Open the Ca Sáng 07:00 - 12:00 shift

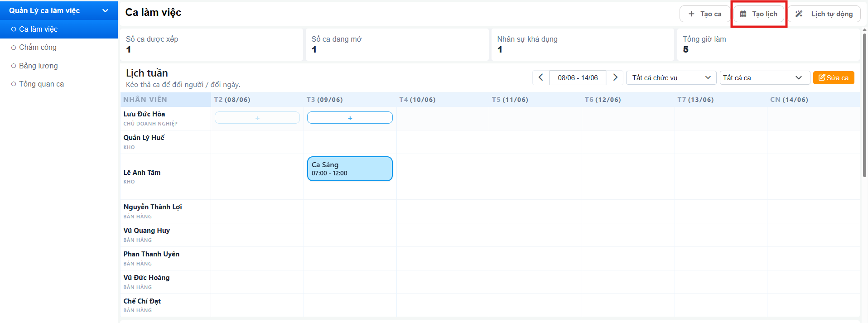click(350, 169)
